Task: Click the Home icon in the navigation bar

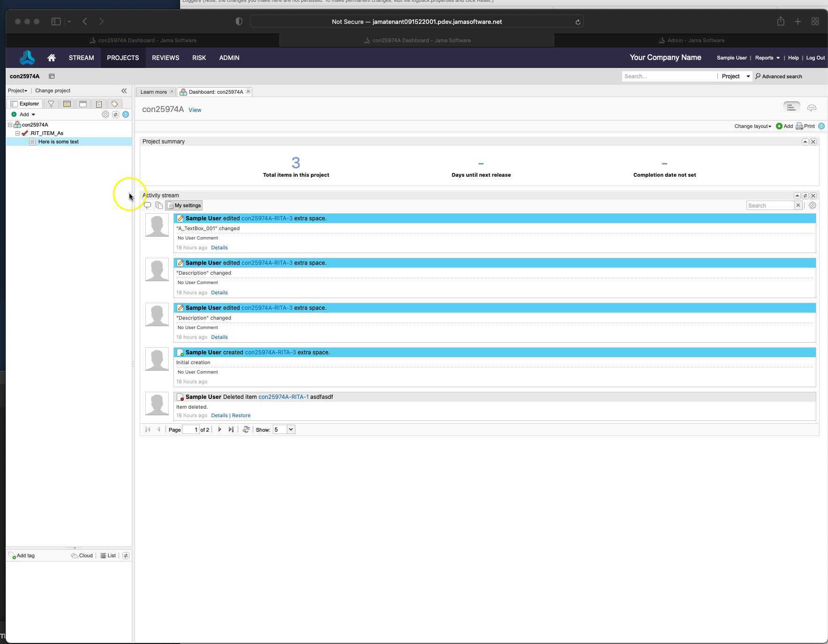Action: [51, 58]
